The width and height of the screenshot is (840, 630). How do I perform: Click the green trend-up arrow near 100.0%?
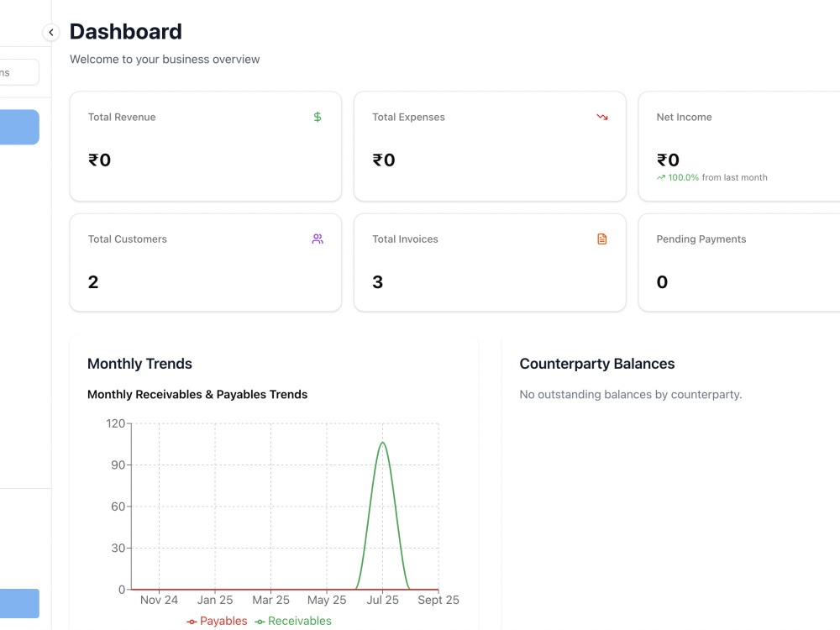661,177
